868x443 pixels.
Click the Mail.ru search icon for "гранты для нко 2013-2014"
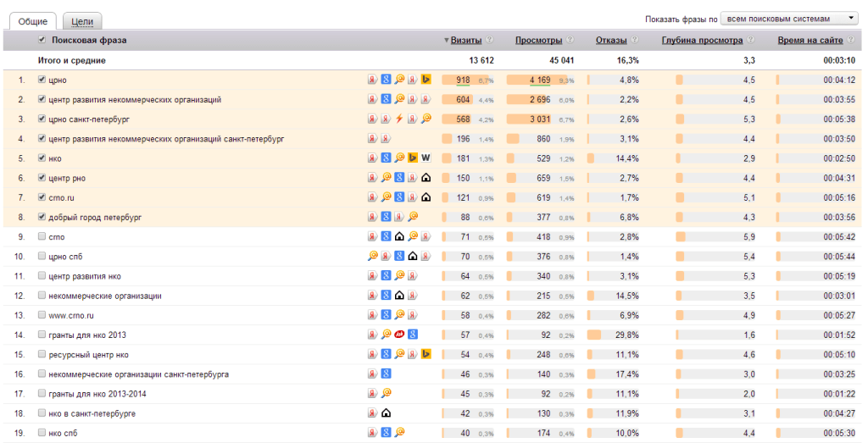coord(386,393)
